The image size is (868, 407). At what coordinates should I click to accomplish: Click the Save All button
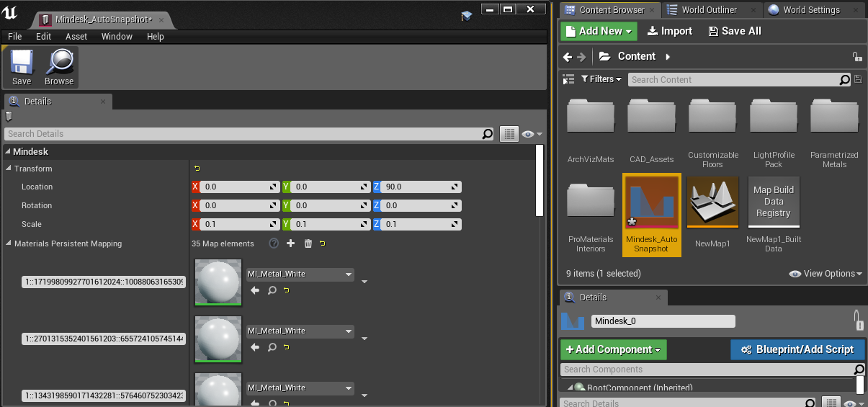(735, 31)
